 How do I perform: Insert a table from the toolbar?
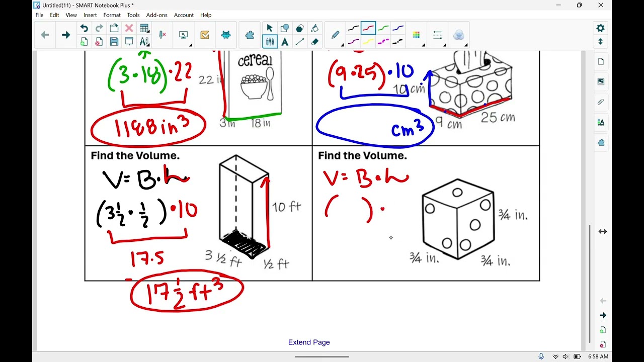[144, 28]
